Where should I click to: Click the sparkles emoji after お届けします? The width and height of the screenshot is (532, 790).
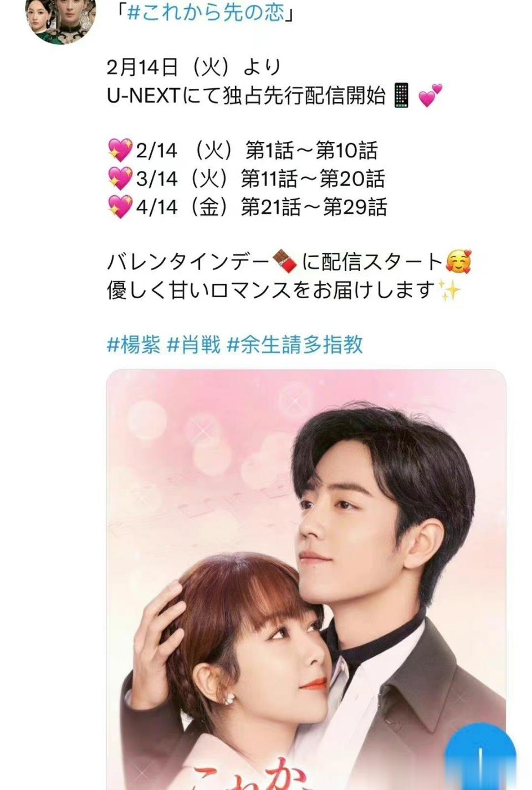click(449, 290)
